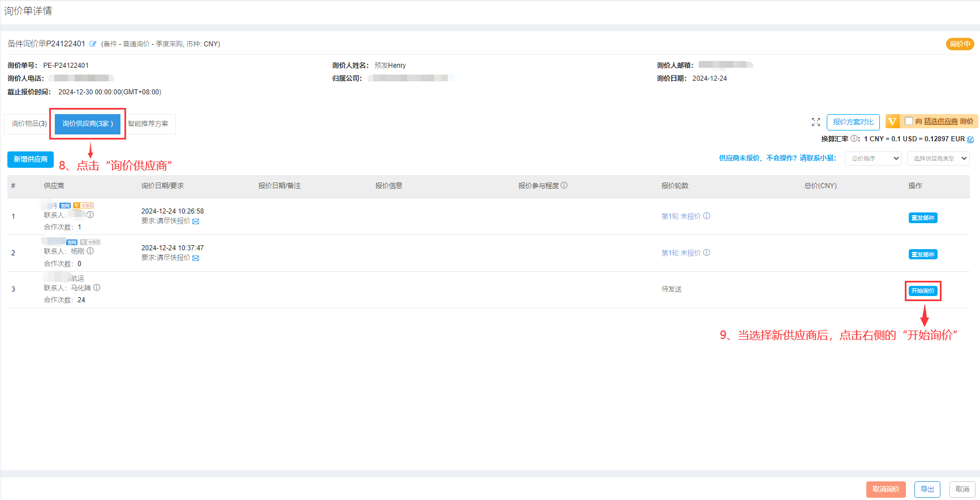980x500 pixels.
Task: Click the 供应商 column header
Action: tap(54, 185)
